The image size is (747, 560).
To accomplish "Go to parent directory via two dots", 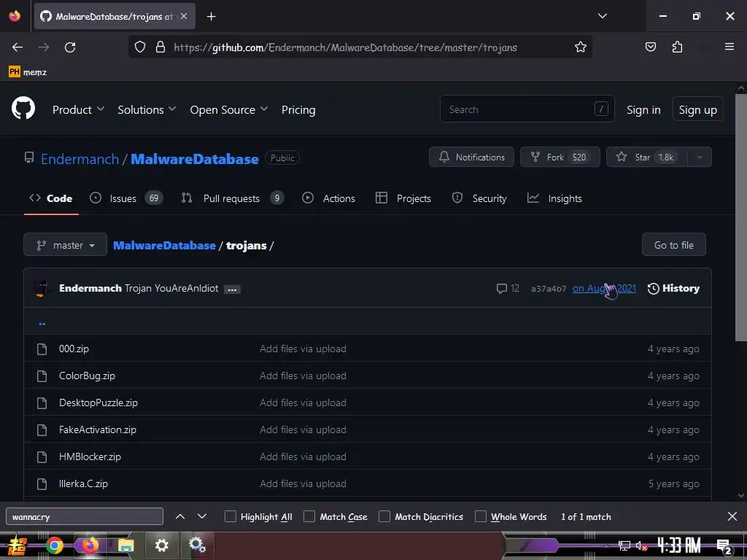I will (42, 323).
